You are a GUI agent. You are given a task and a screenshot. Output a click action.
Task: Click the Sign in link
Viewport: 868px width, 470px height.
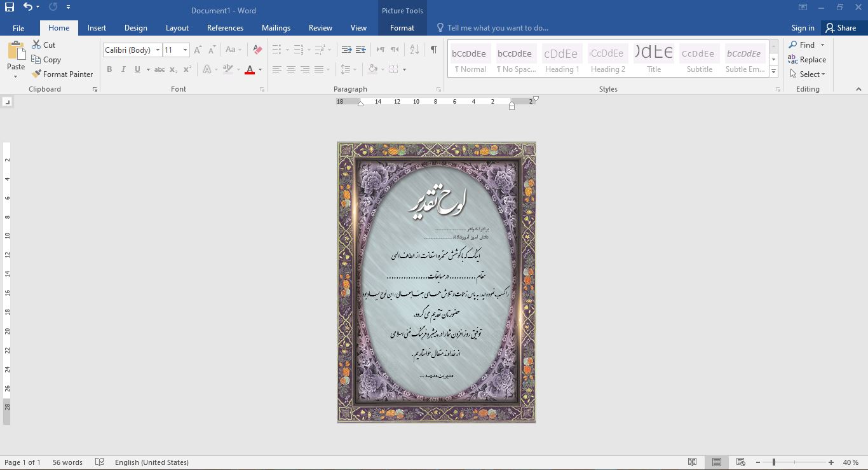click(803, 28)
